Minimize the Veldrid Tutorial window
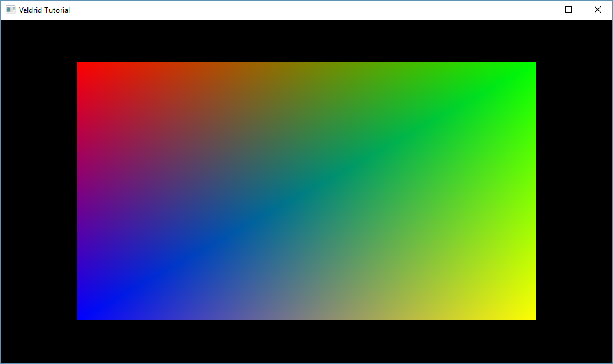This screenshot has height=364, width=613. pyautogui.click(x=540, y=10)
